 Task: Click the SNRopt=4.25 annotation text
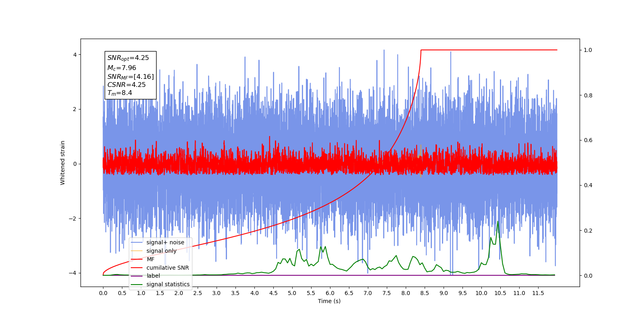[x=128, y=58]
